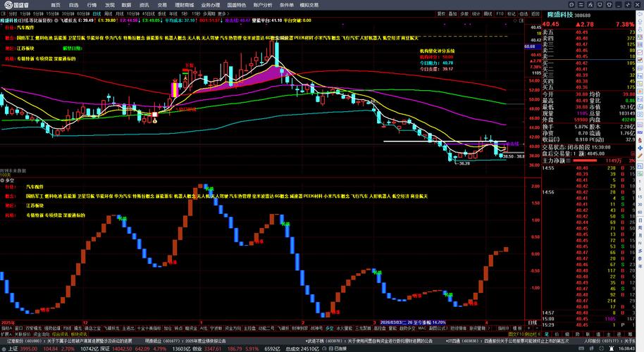The height and width of the screenshot is (352, 644).
Task: Click the 日线 button at chart bottom right
Action: 532,323
